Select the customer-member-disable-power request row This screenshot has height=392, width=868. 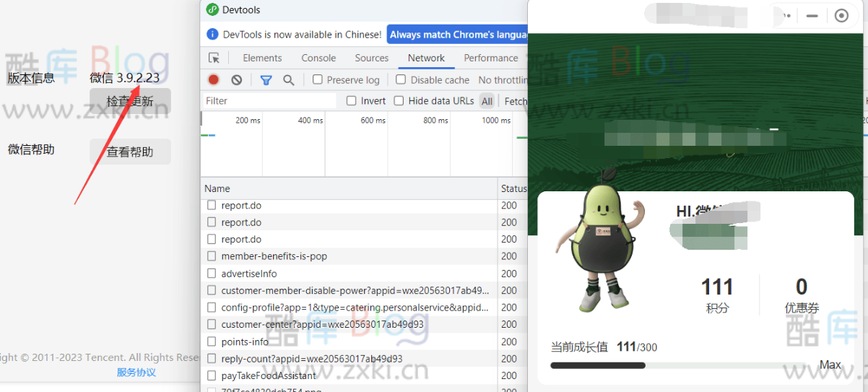349,290
